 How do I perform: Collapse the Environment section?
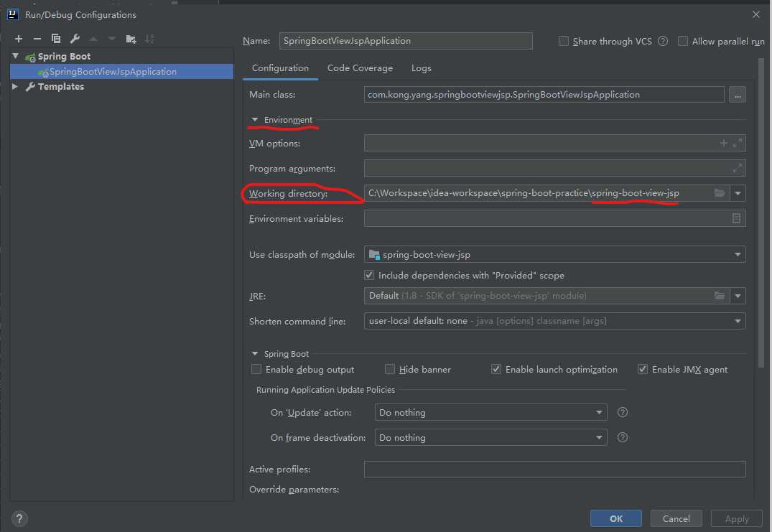click(x=254, y=120)
